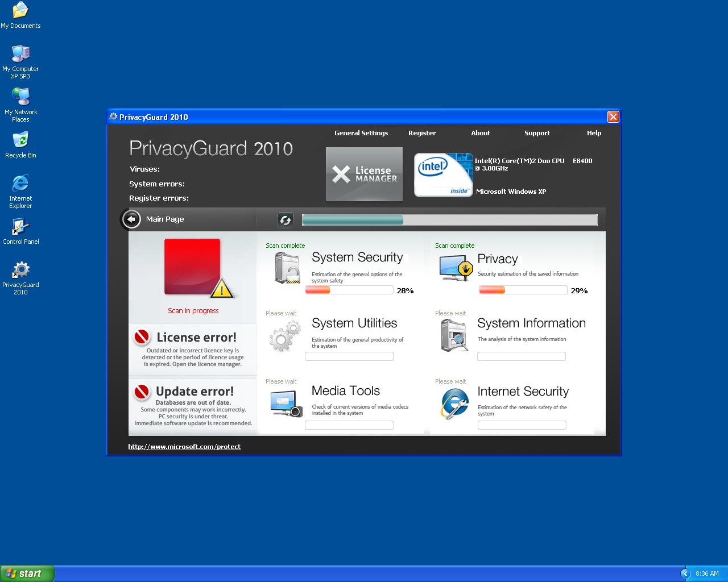The width and height of the screenshot is (728, 582).
Task: Follow the microsoft.com/protect link
Action: point(184,447)
